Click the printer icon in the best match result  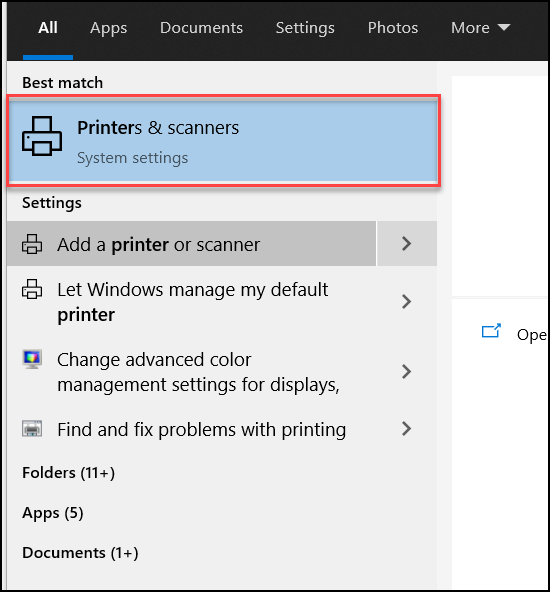[x=42, y=136]
